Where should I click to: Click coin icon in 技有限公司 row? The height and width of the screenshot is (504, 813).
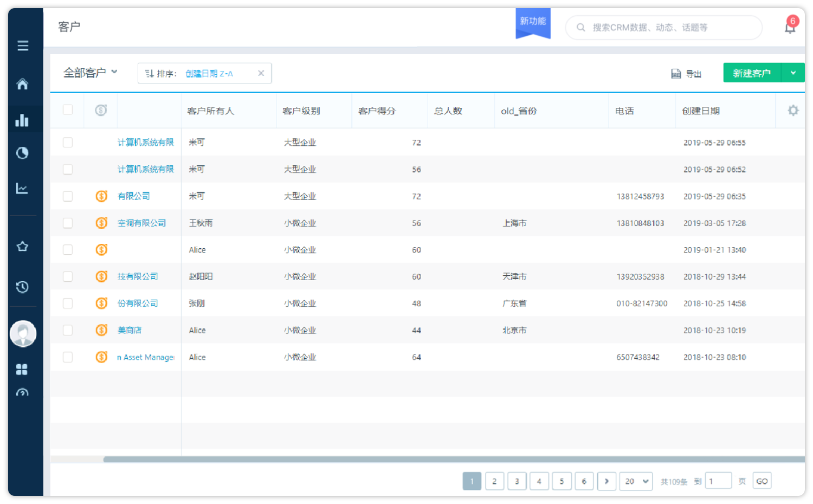coord(101,276)
